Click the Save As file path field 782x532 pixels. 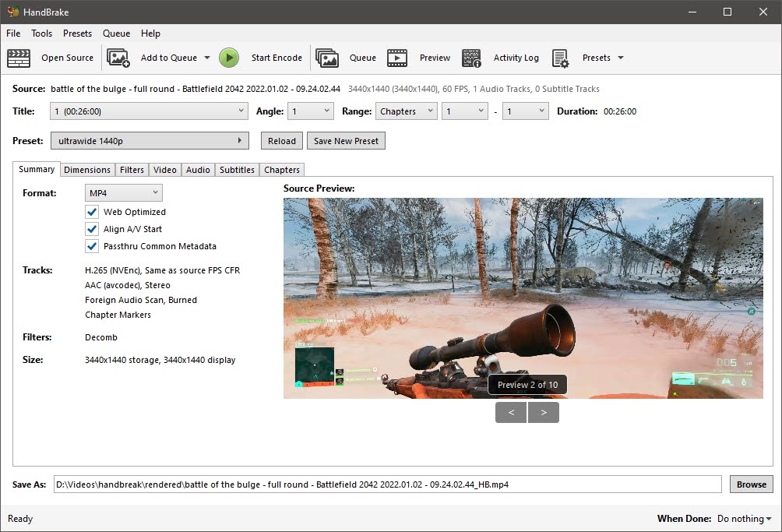pyautogui.click(x=387, y=484)
